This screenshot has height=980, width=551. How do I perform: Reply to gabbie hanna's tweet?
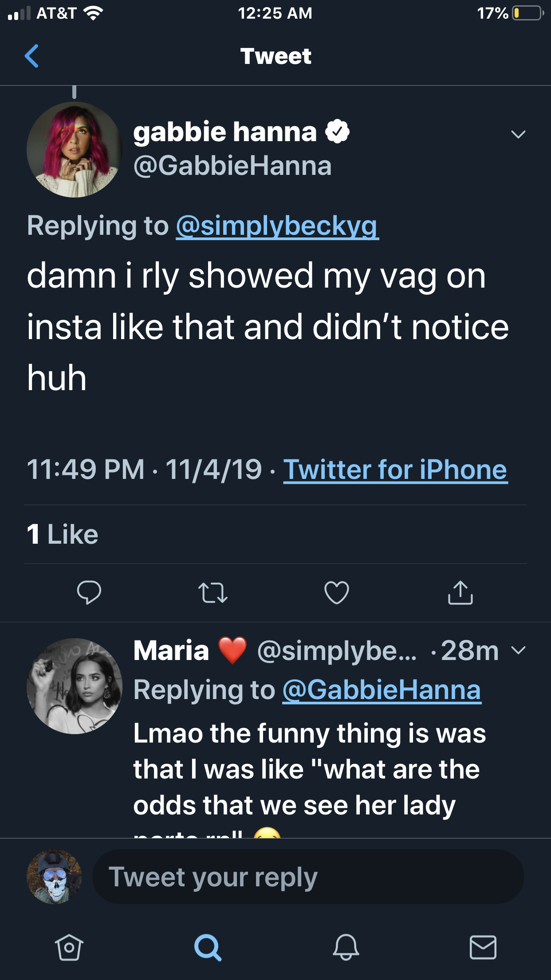point(89,593)
